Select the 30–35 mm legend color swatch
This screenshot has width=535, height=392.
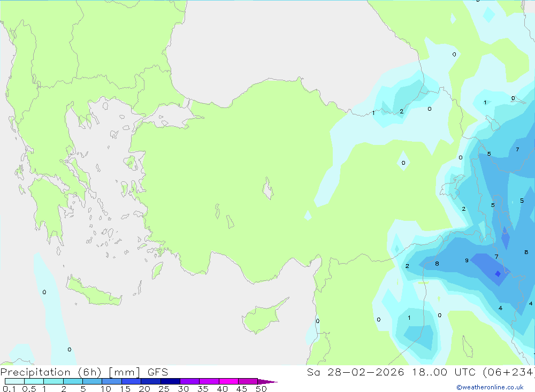[x=190, y=381]
